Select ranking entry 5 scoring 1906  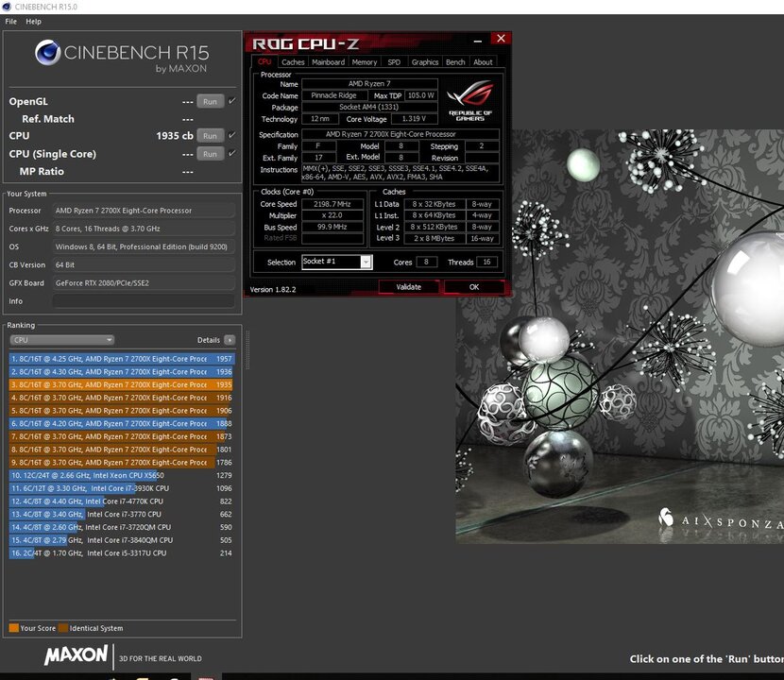click(122, 411)
